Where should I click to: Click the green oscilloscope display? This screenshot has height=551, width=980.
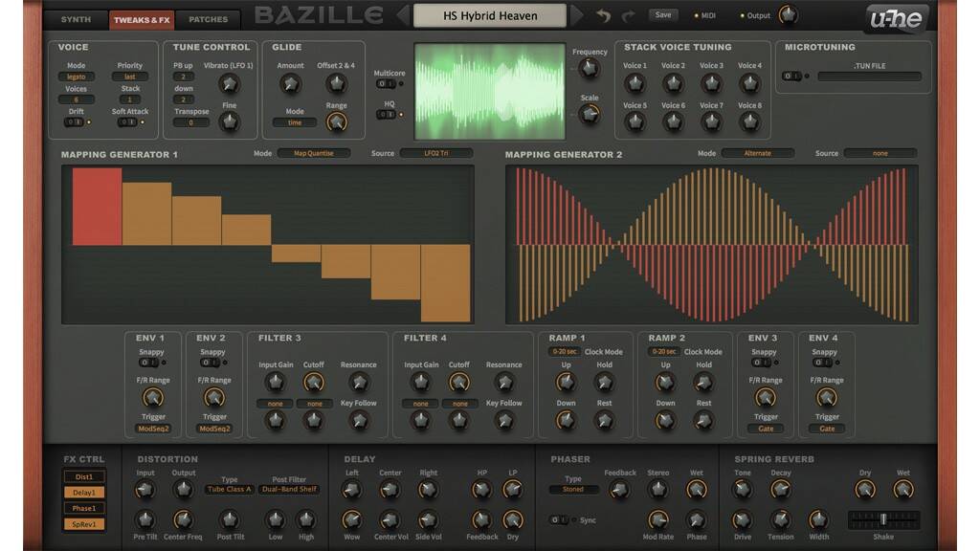coord(489,91)
